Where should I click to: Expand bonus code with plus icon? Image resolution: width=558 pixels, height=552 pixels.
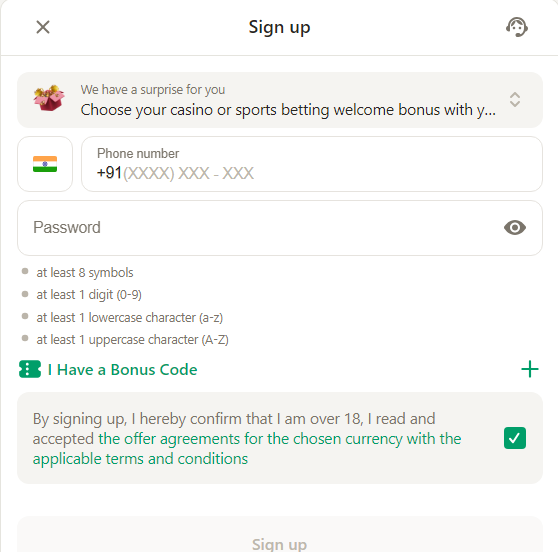point(530,369)
